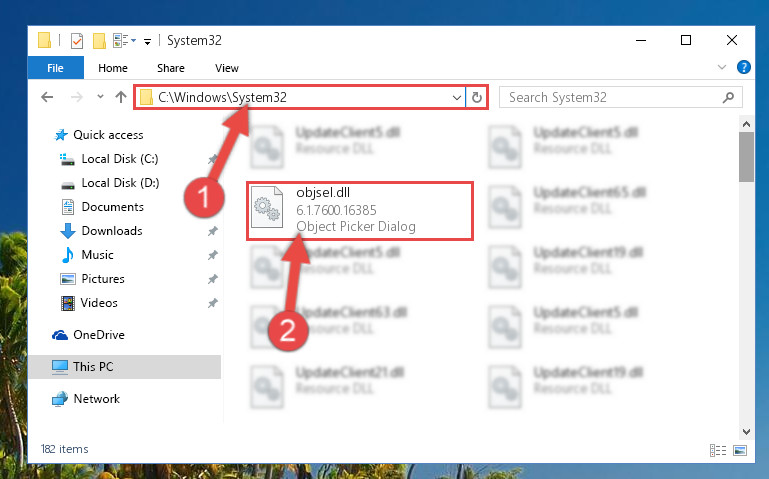This screenshot has height=479, width=769.
Task: Click the This PC monitor icon
Action: pos(60,367)
